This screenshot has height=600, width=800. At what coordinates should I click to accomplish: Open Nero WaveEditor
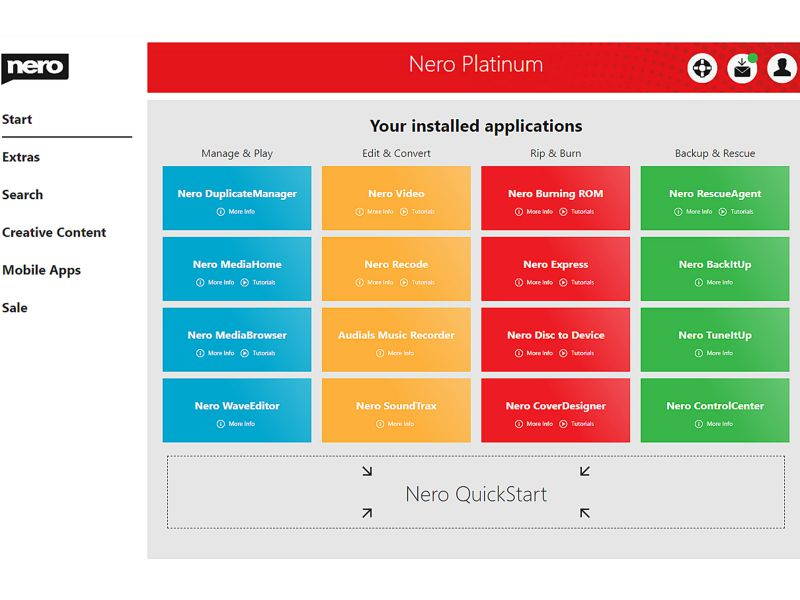238,406
